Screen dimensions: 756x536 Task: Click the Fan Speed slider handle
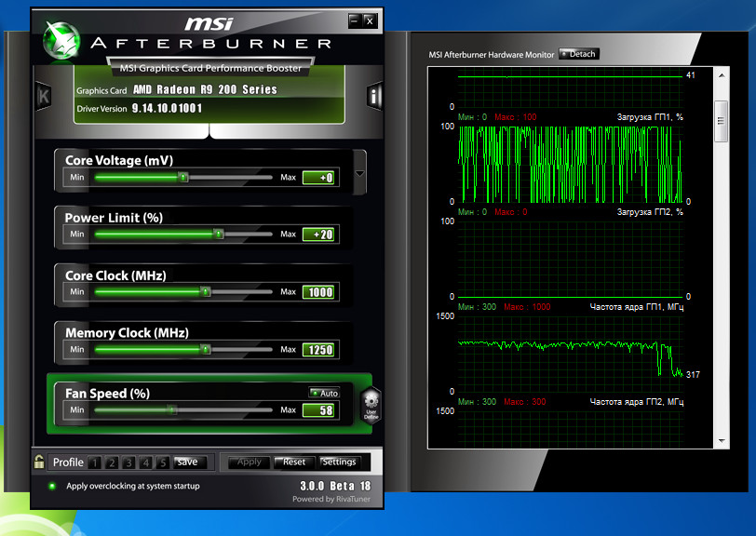[x=172, y=410]
